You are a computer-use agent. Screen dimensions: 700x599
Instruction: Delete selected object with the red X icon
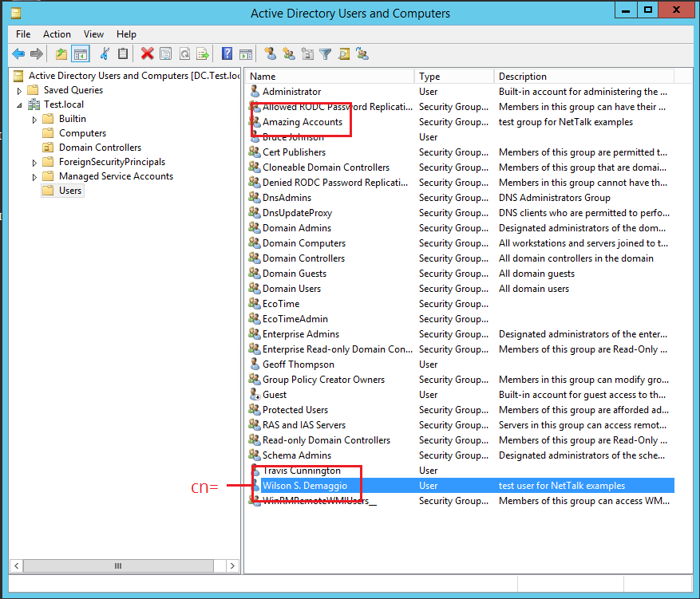pos(148,53)
